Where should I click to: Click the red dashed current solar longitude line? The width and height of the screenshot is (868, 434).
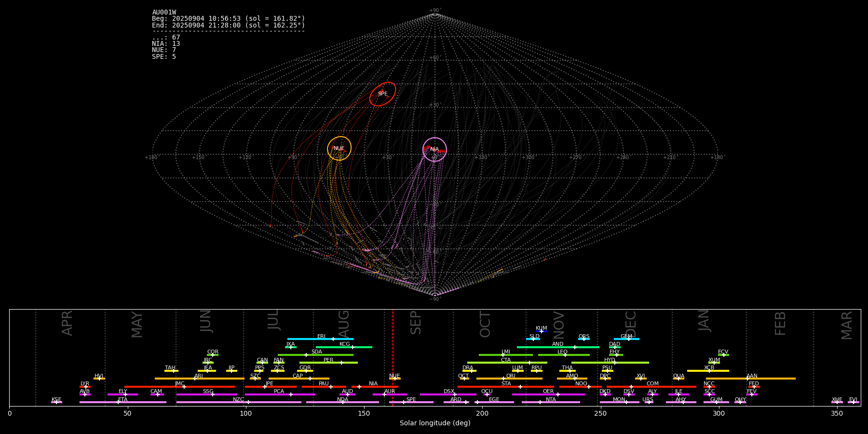click(393, 357)
